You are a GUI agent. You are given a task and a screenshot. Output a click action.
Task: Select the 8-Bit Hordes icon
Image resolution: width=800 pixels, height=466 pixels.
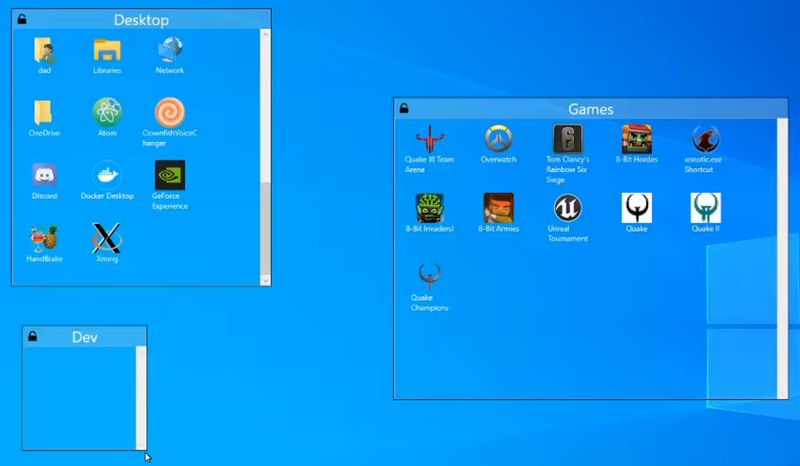click(636, 138)
